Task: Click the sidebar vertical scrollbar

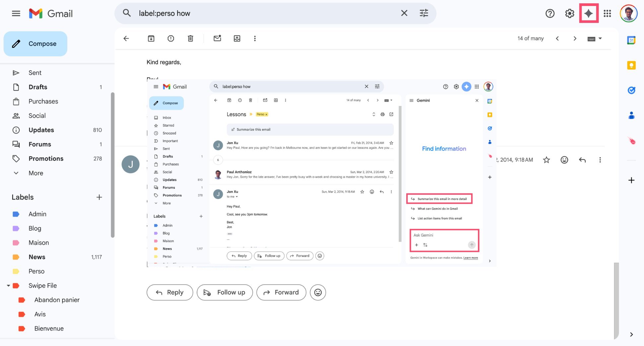Action: (112, 165)
